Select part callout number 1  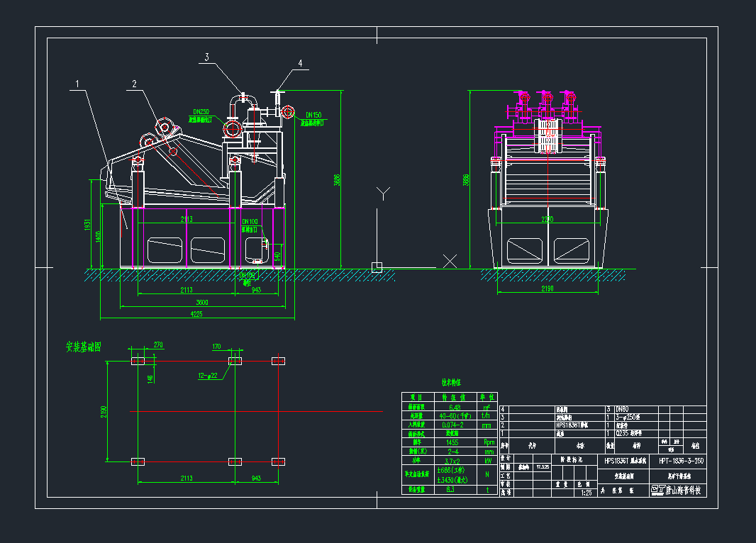coord(77,84)
